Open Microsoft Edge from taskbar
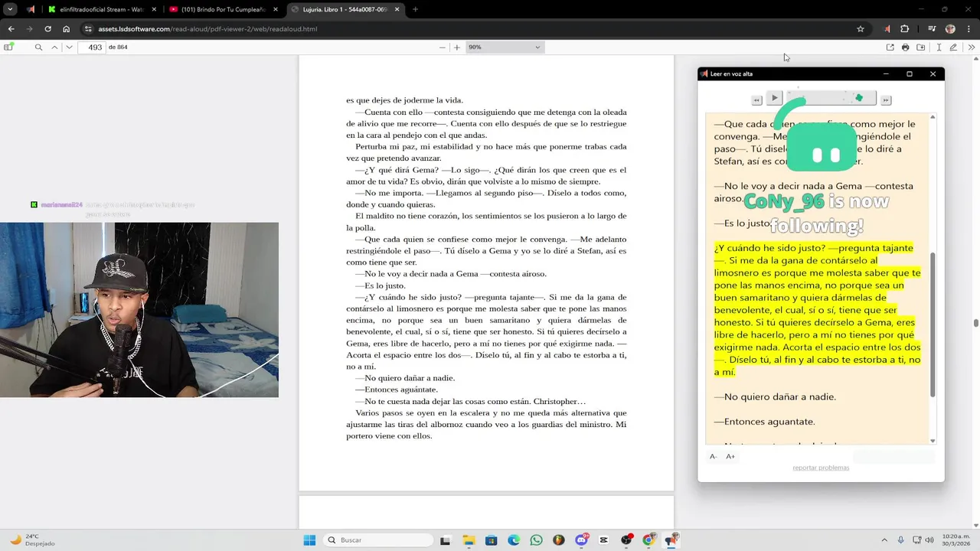The image size is (980, 551). pos(514,540)
